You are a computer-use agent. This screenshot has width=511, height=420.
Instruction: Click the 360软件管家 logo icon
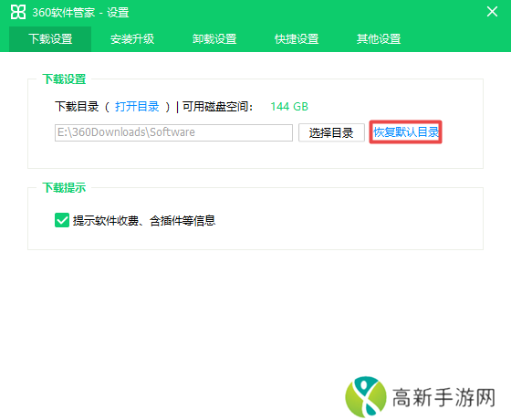tap(18, 13)
